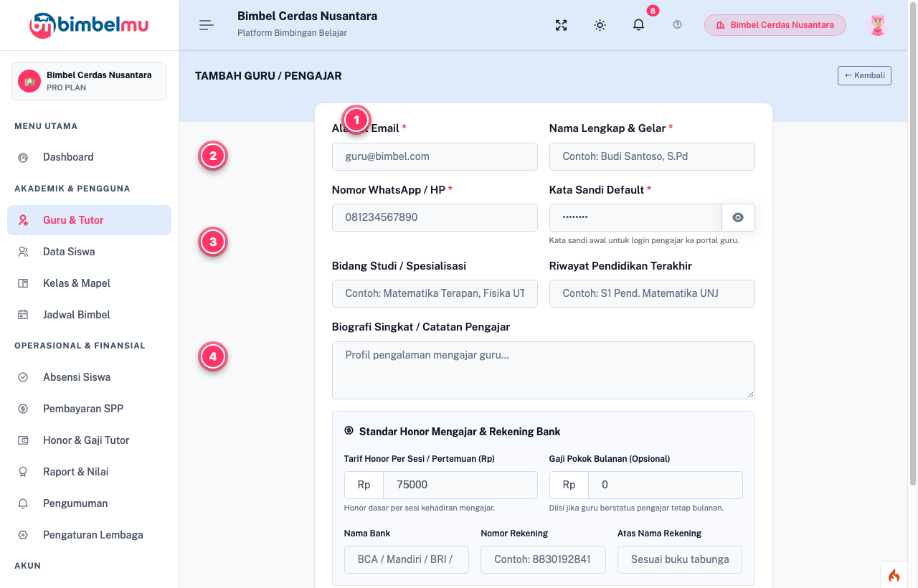Click the Riwayat Pendidikan Terakhir field
This screenshot has width=918, height=588.
point(652,293)
